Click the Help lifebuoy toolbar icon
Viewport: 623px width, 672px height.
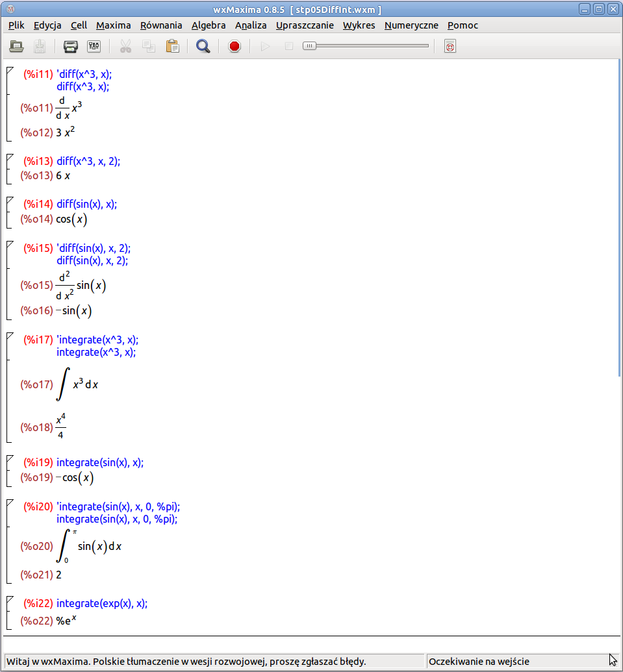click(x=450, y=46)
